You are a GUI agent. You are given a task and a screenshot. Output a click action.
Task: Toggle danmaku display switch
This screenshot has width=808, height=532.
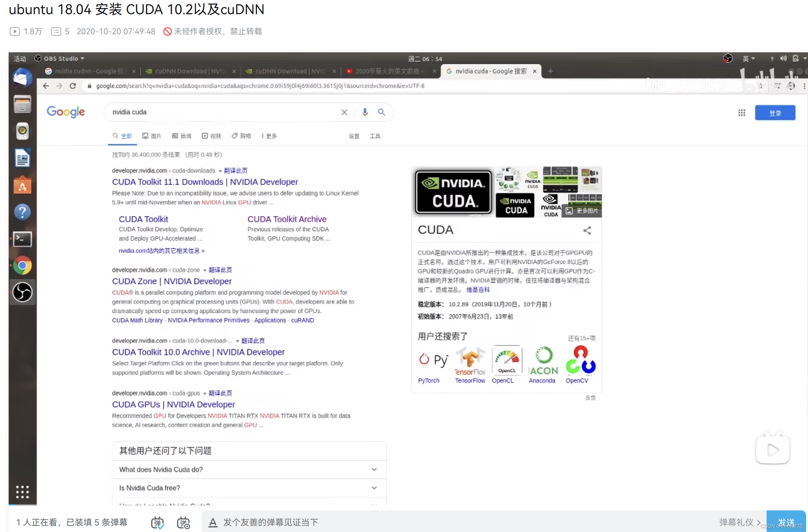[x=157, y=522]
